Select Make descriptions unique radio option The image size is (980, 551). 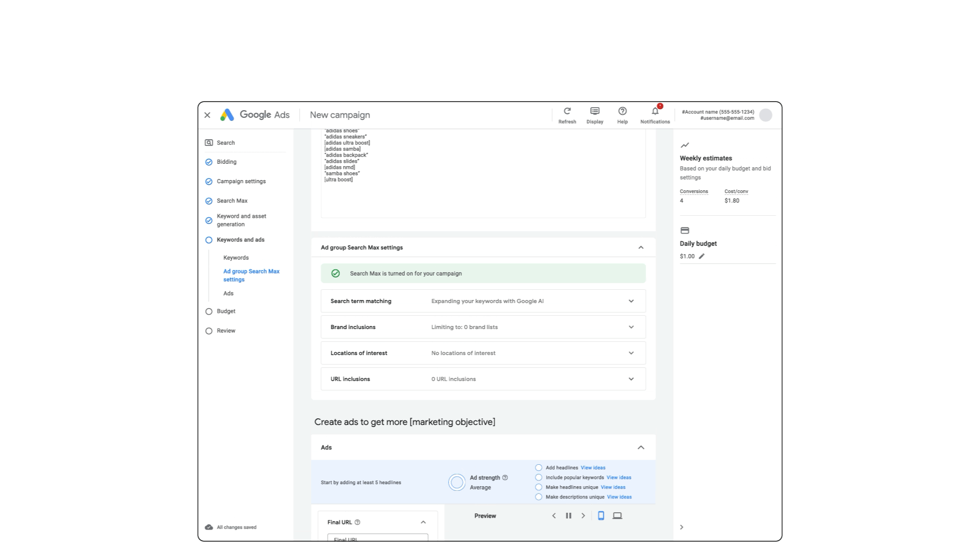coord(538,497)
